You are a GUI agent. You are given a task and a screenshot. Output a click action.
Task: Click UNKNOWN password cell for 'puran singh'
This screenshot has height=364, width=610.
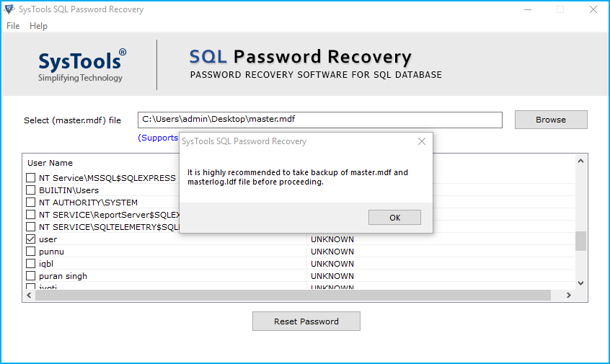coord(332,276)
